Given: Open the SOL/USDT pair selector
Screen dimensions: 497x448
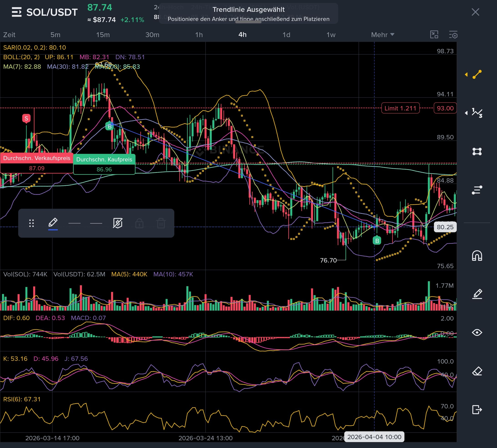Looking at the screenshot, I should pos(52,12).
